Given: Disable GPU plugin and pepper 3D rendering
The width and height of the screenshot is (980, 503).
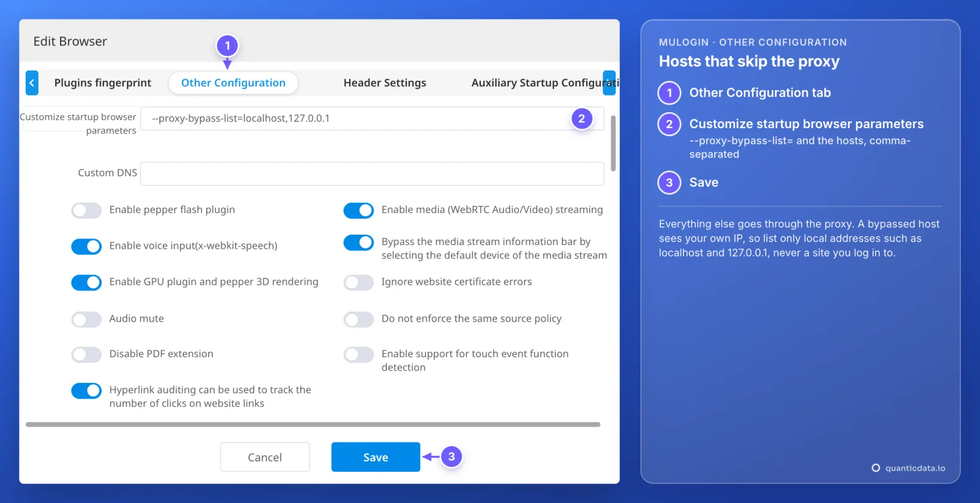Looking at the screenshot, I should 86,282.
